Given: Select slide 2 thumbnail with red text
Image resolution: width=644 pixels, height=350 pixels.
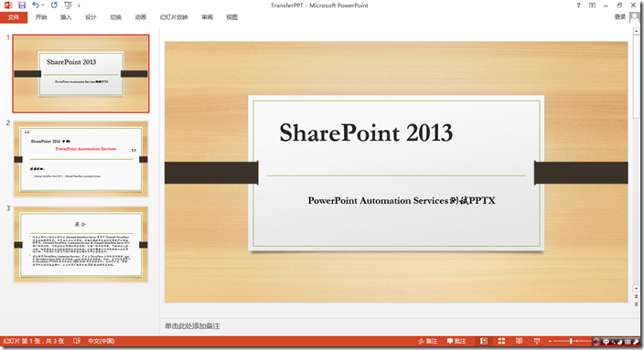Looking at the screenshot, I should point(80,159).
